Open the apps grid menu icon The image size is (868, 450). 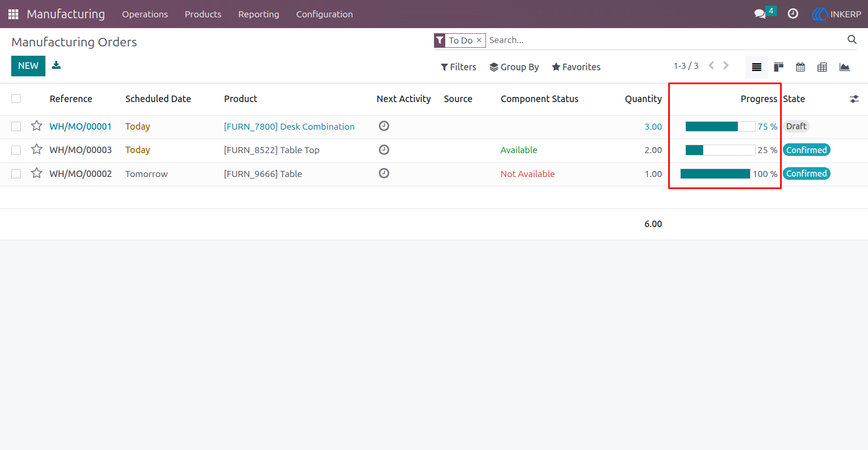[x=13, y=14]
